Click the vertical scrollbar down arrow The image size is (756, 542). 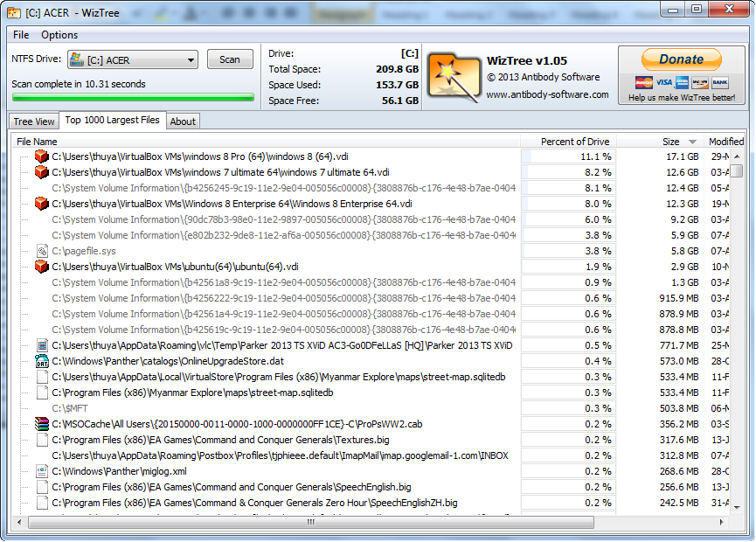[737, 507]
